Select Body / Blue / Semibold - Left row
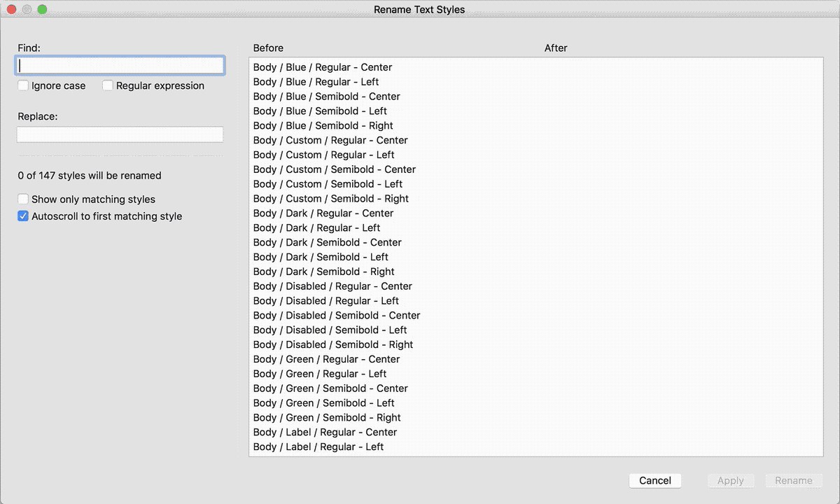This screenshot has width=840, height=504. pyautogui.click(x=536, y=111)
